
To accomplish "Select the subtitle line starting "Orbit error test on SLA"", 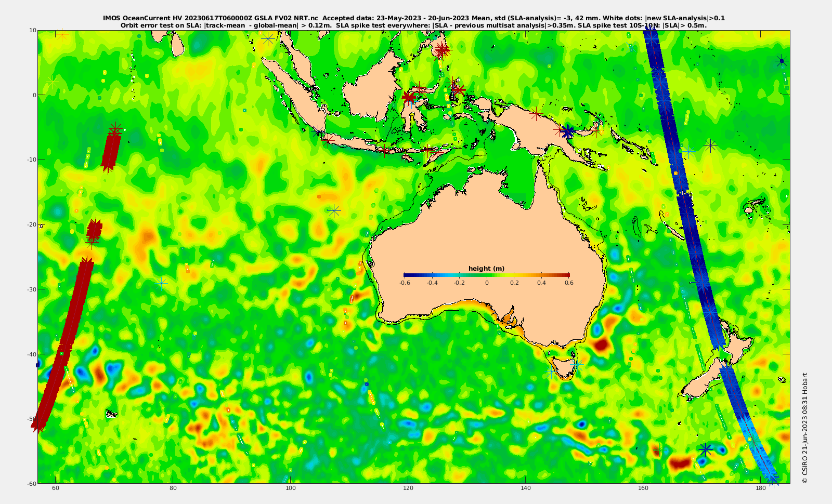I will coord(413,25).
